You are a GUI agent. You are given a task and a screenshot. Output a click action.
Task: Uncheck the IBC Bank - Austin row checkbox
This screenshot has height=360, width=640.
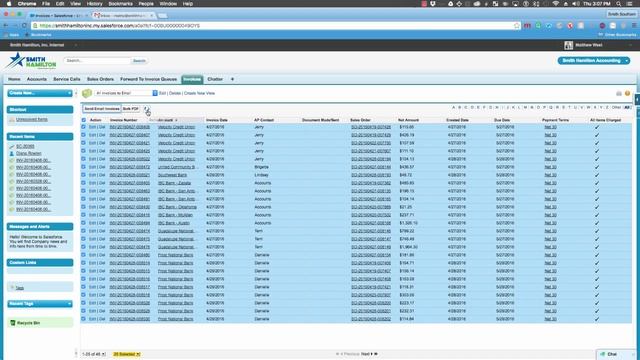coord(84,223)
